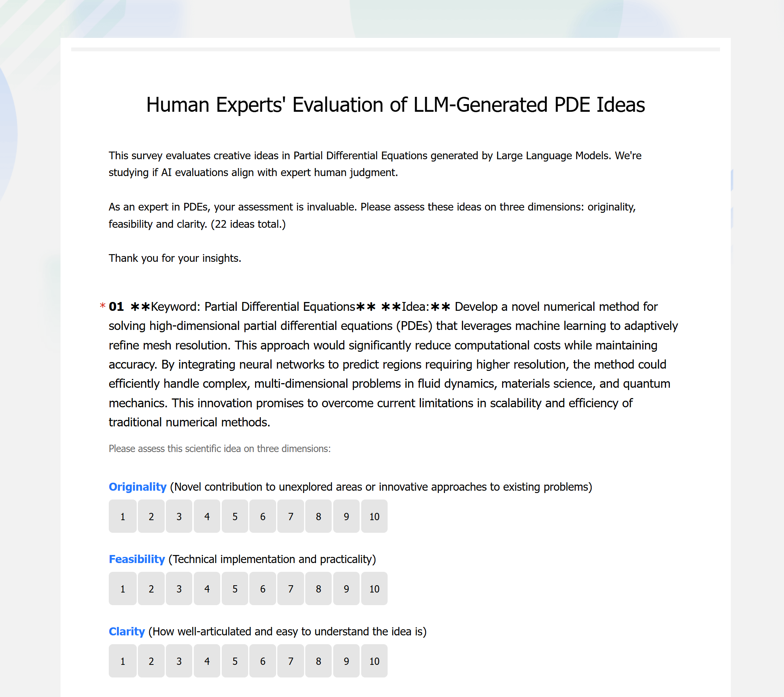Select Originality score 4
Image resolution: width=784 pixels, height=697 pixels.
pyautogui.click(x=207, y=516)
